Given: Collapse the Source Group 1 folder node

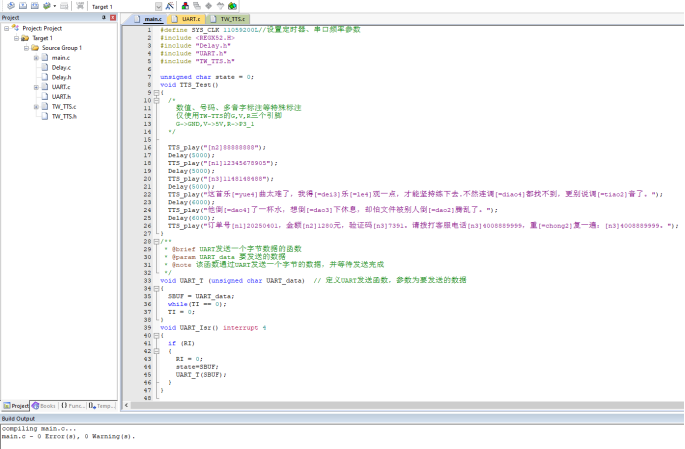Looking at the screenshot, I should [26, 48].
